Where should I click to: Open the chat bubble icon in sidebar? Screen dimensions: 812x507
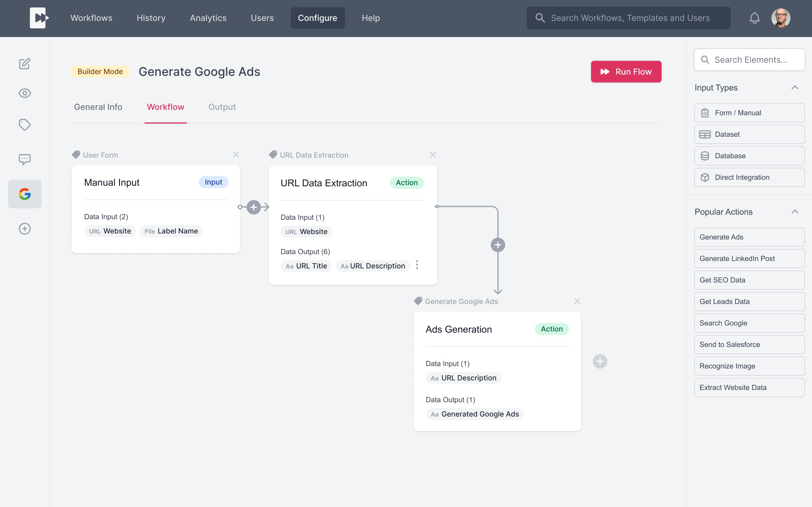click(x=24, y=159)
